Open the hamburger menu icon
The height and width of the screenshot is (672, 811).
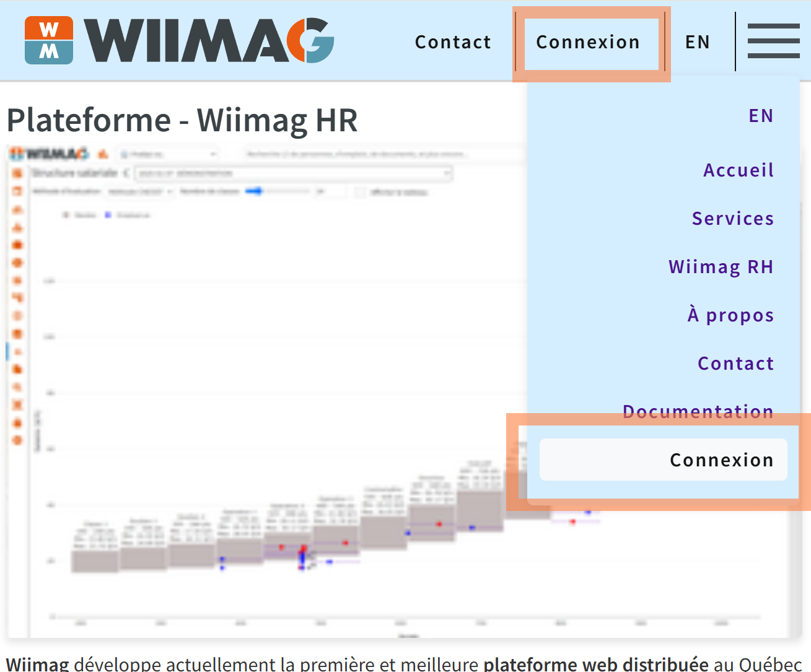coord(773,41)
